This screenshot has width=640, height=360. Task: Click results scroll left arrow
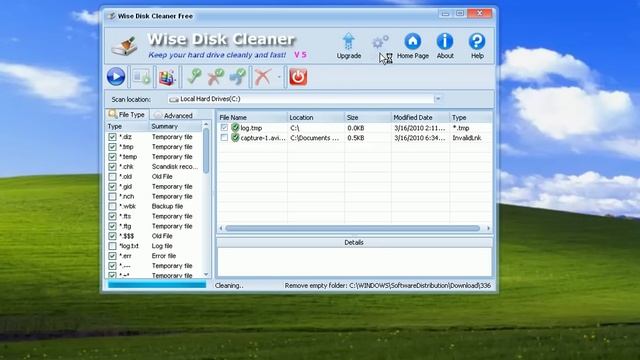(x=221, y=228)
